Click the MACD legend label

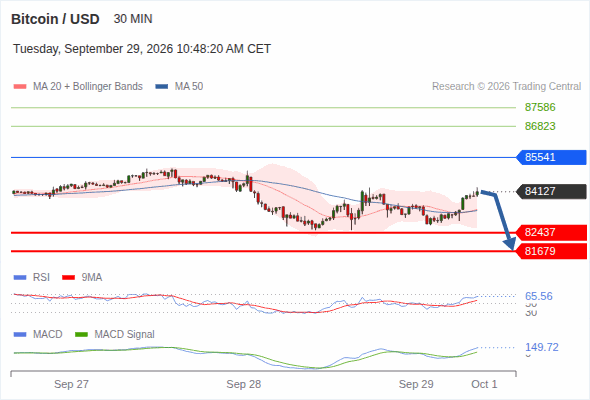point(48,334)
